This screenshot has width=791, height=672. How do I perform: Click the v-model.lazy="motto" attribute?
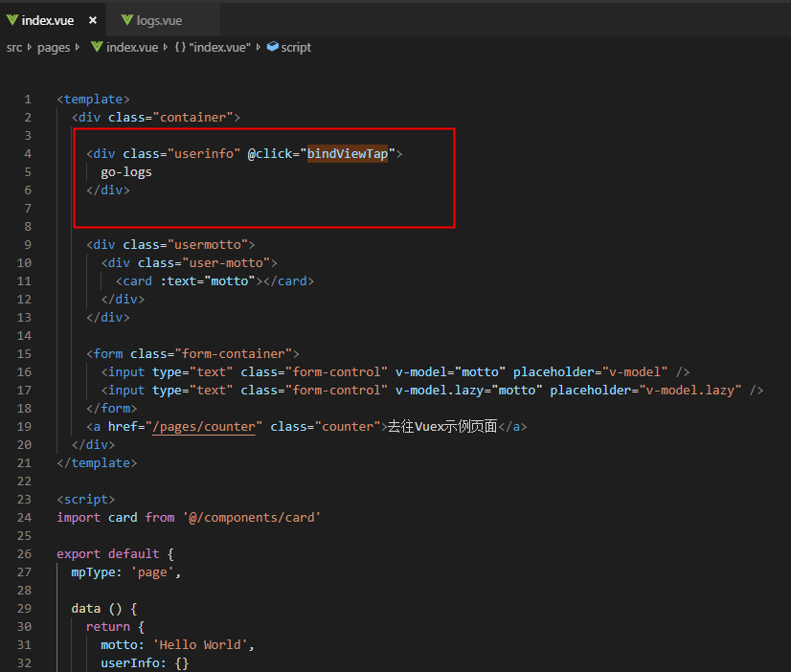(468, 391)
